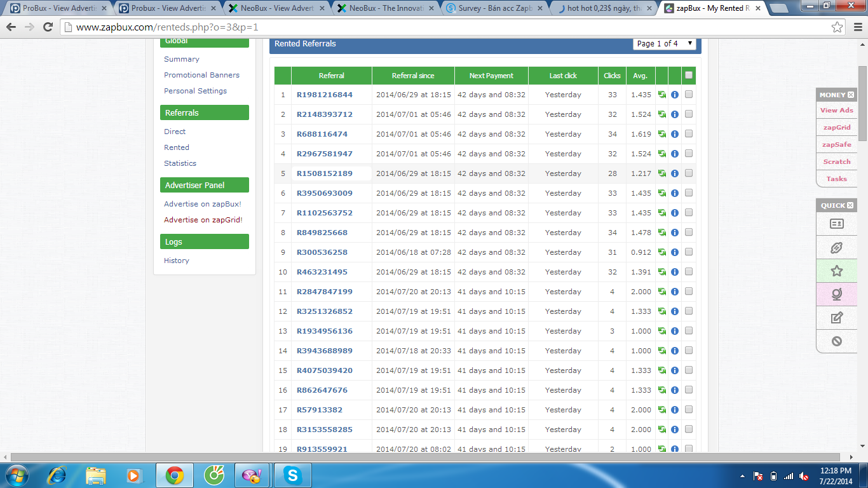Click info icon for R1102563752
The width and height of the screenshot is (868, 488).
[x=675, y=213]
